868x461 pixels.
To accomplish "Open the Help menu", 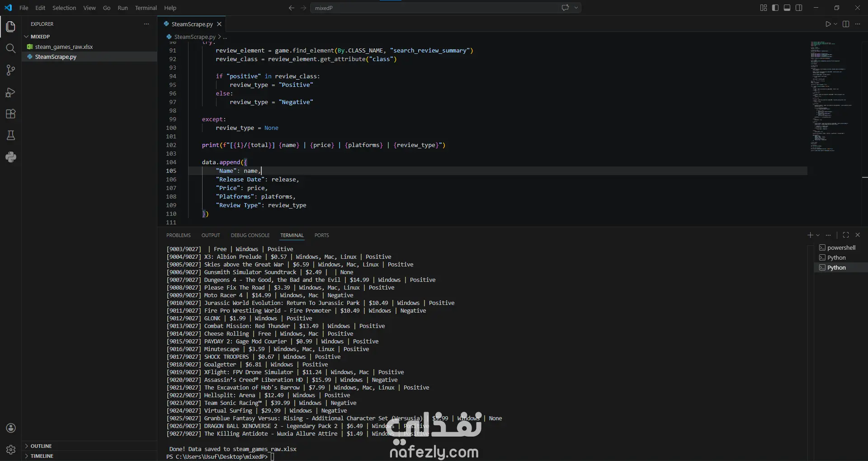I will (x=170, y=8).
